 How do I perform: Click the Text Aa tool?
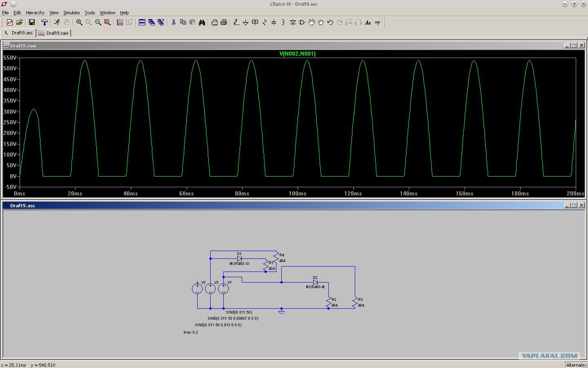tap(368, 22)
